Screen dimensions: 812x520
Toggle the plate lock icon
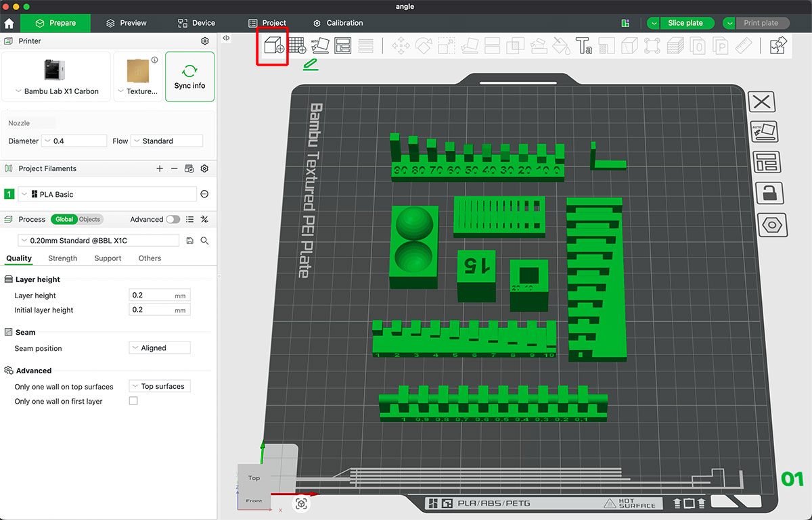(769, 193)
